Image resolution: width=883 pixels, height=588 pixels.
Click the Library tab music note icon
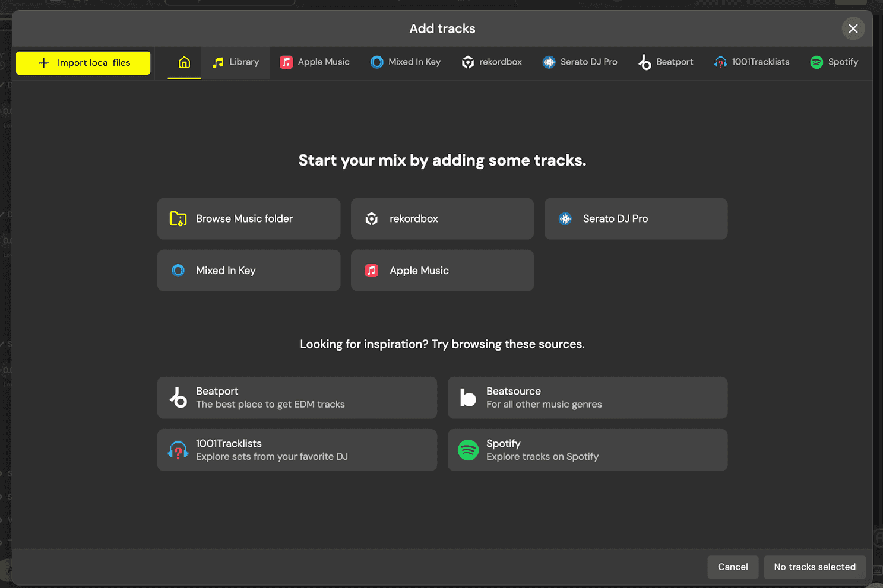[x=219, y=62]
